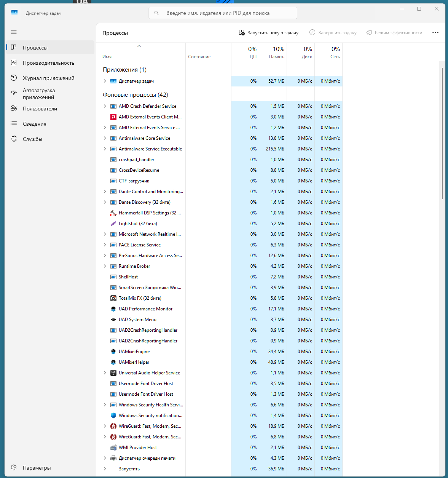The image size is (448, 478).
Task: Sort by the Сеть column header
Action: pyautogui.click(x=328, y=52)
